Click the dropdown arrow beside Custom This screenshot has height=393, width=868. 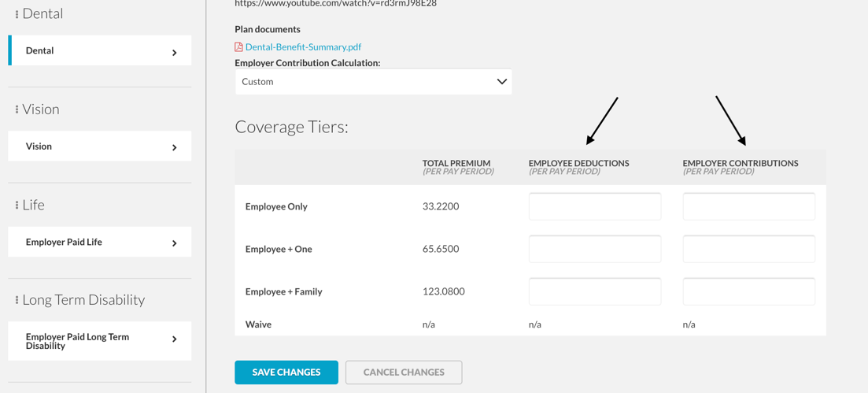click(502, 81)
